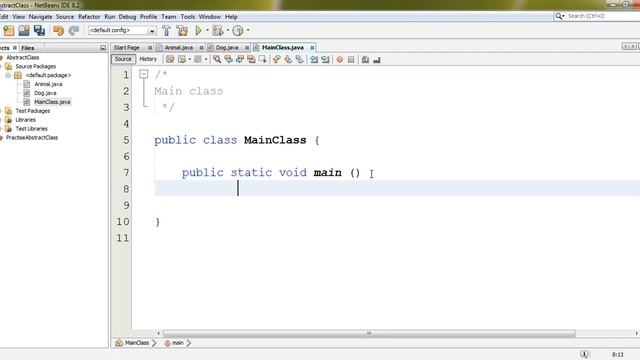Click the Previous Bookmark icon

click(x=277, y=60)
